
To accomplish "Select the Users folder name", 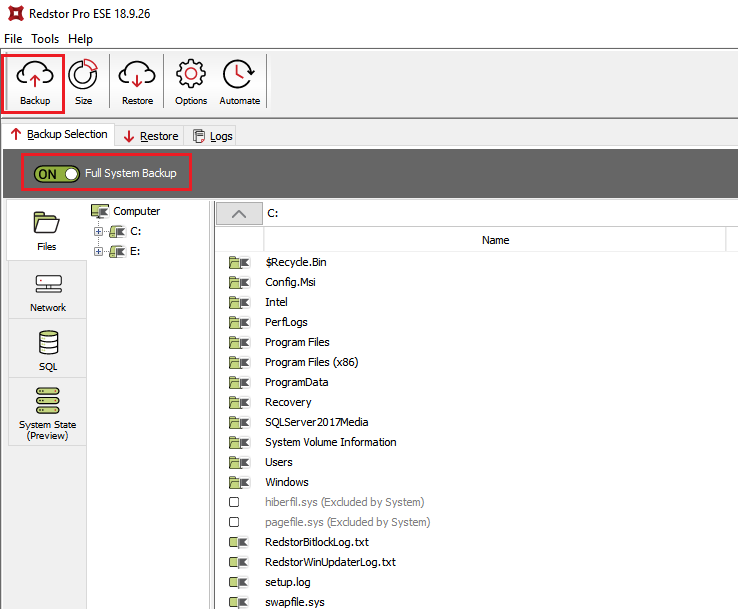I will click(x=279, y=462).
